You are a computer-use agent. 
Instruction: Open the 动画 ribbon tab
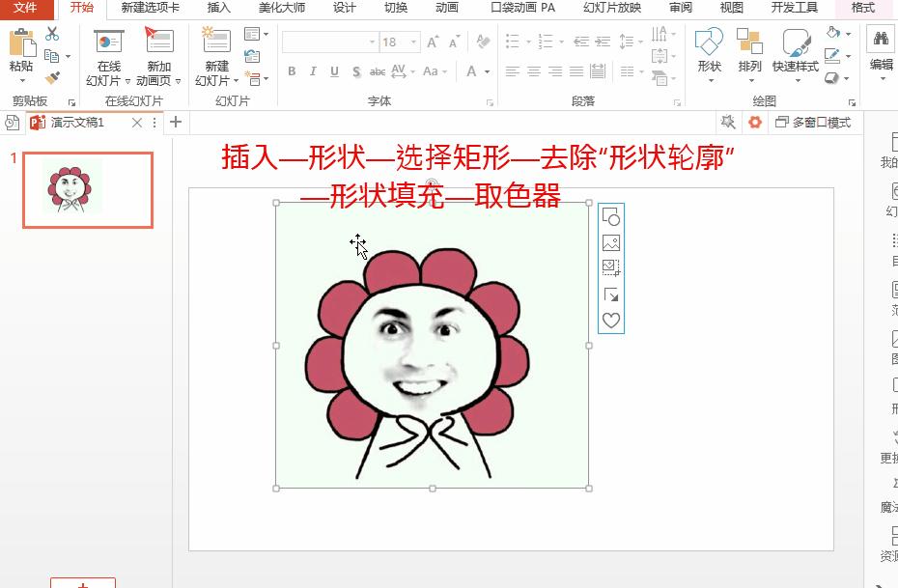tap(447, 9)
